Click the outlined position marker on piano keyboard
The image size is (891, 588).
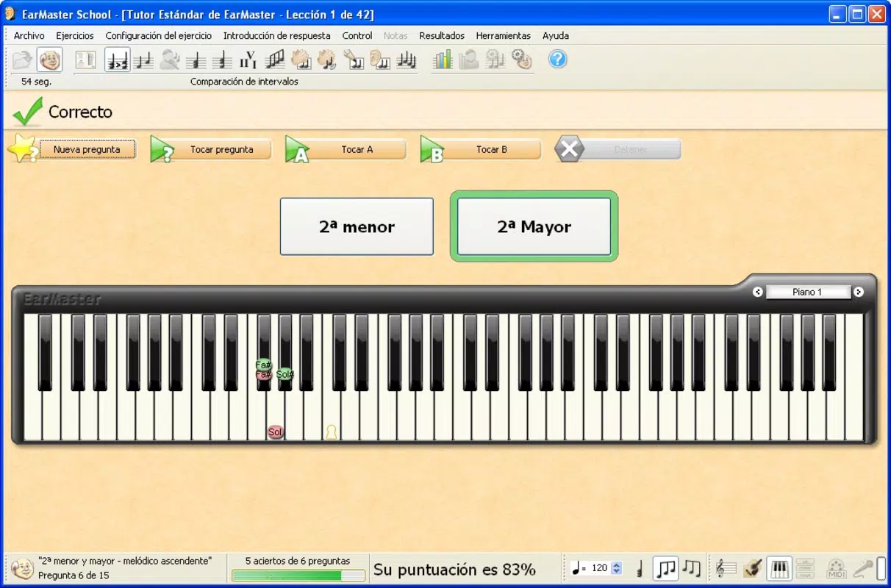point(332,432)
